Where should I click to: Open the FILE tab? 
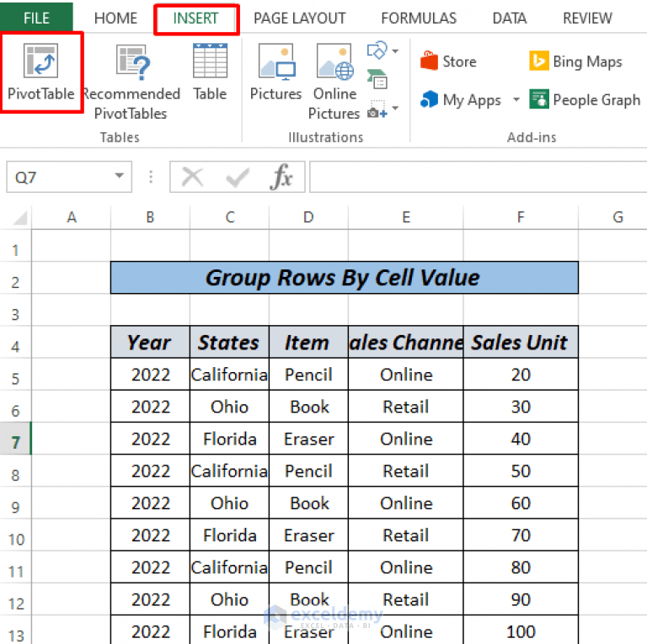point(36,19)
